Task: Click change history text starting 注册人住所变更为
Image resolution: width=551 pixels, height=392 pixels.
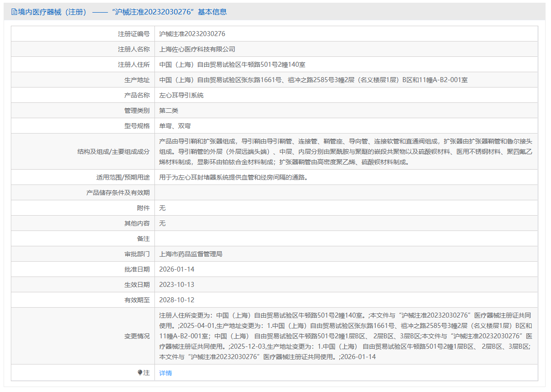Action: [x=346, y=336]
